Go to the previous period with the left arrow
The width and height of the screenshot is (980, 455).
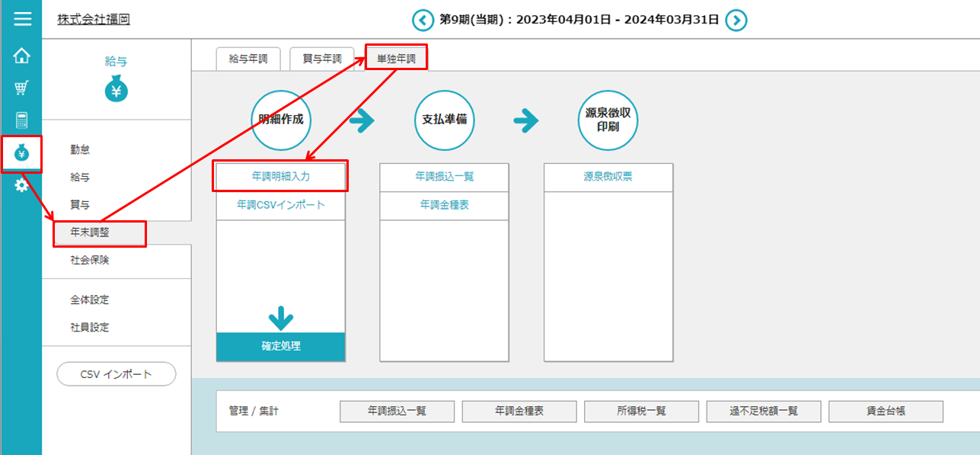pyautogui.click(x=423, y=21)
